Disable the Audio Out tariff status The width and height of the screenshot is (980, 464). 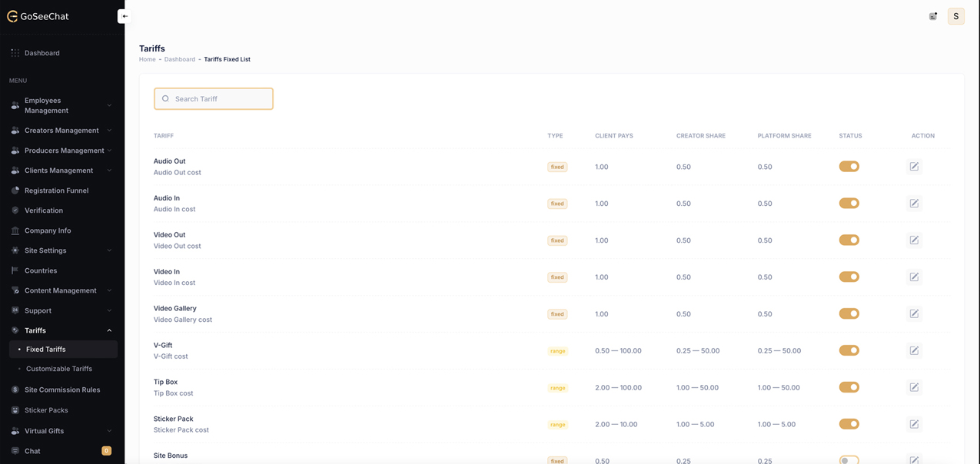[x=849, y=167]
